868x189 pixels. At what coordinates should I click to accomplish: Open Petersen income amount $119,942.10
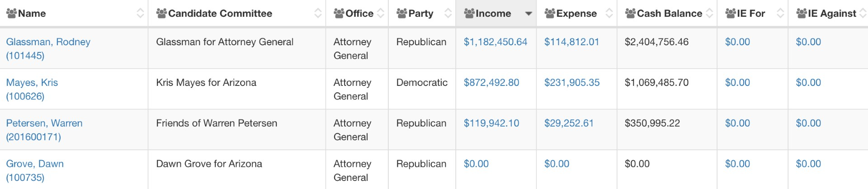coord(491,123)
